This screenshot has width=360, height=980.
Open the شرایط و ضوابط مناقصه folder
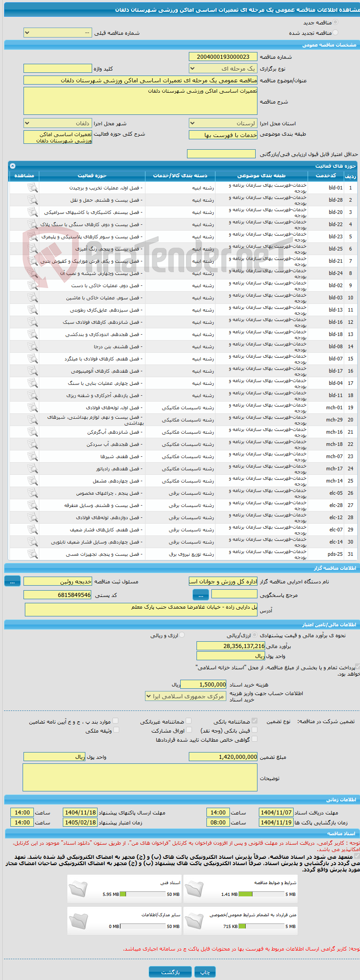tap(194, 889)
